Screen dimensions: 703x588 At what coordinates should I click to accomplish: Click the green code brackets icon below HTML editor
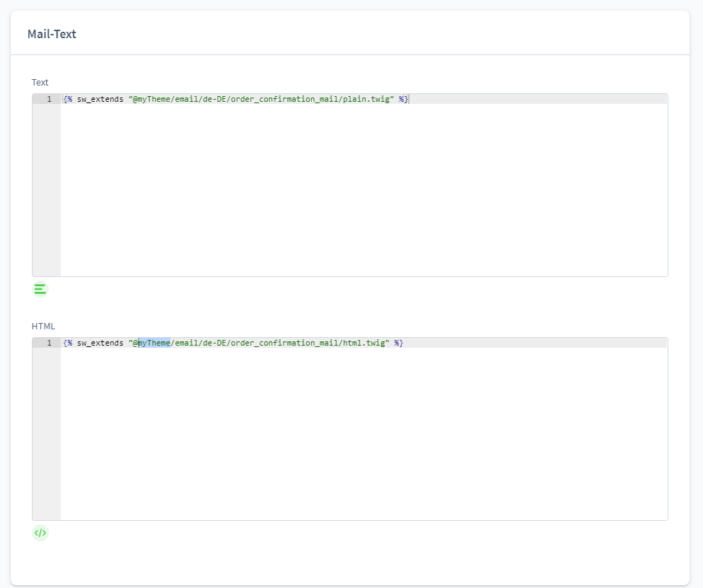click(40, 533)
